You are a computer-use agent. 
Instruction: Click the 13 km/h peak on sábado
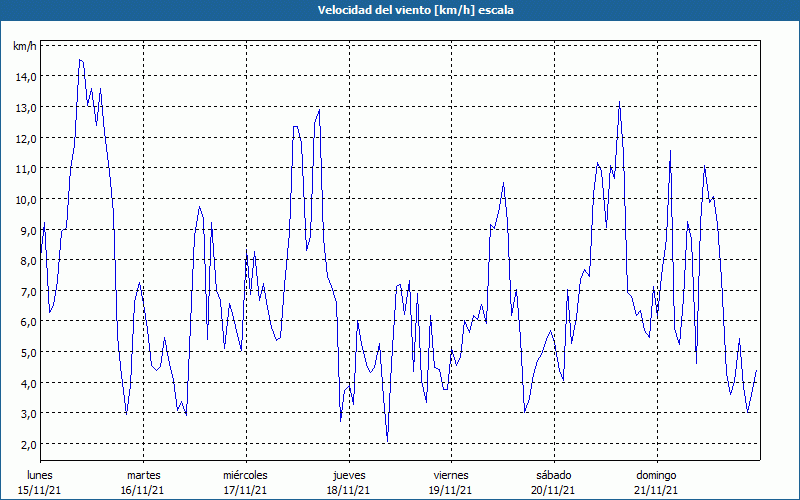coord(619,102)
